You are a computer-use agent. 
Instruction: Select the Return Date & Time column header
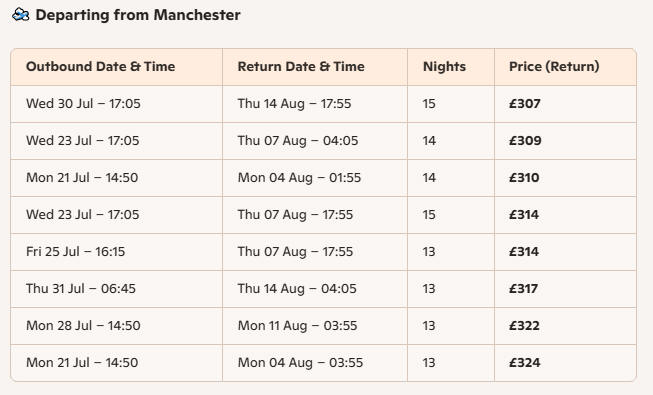(301, 67)
